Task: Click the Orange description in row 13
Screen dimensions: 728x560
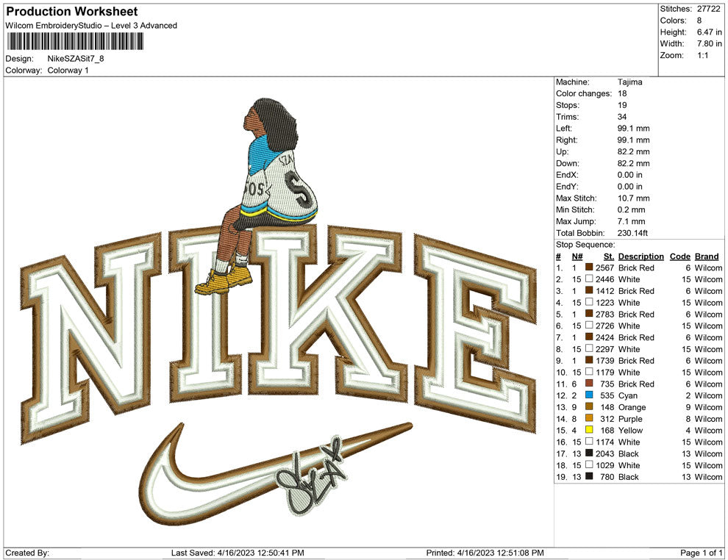Action: (632, 407)
